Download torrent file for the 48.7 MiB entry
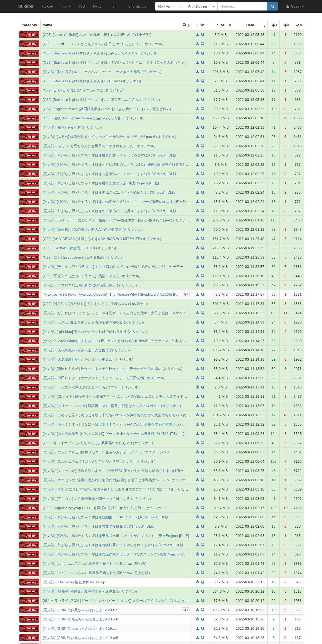The height and width of the screenshot is (644, 322). (x=197, y=294)
